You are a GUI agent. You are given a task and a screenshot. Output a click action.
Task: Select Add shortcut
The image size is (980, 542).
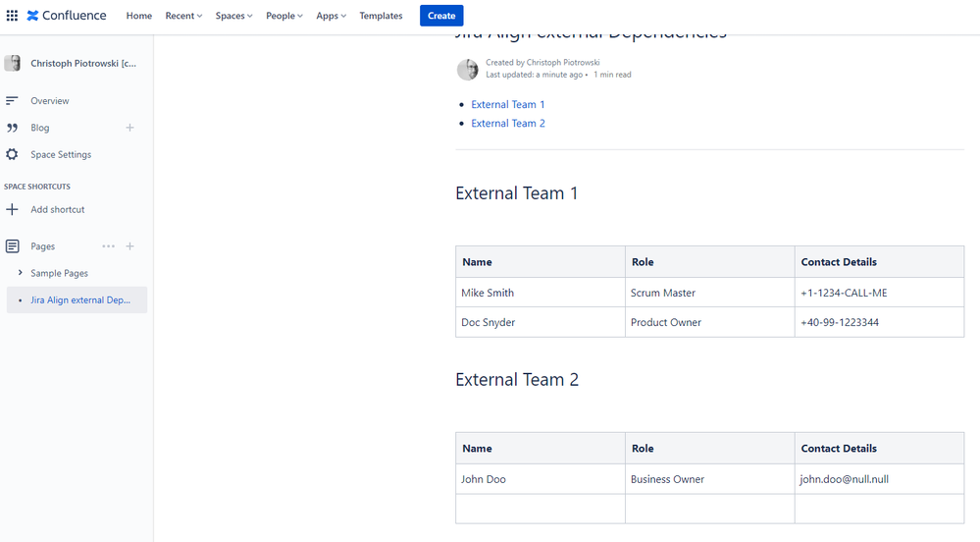pyautogui.click(x=58, y=210)
